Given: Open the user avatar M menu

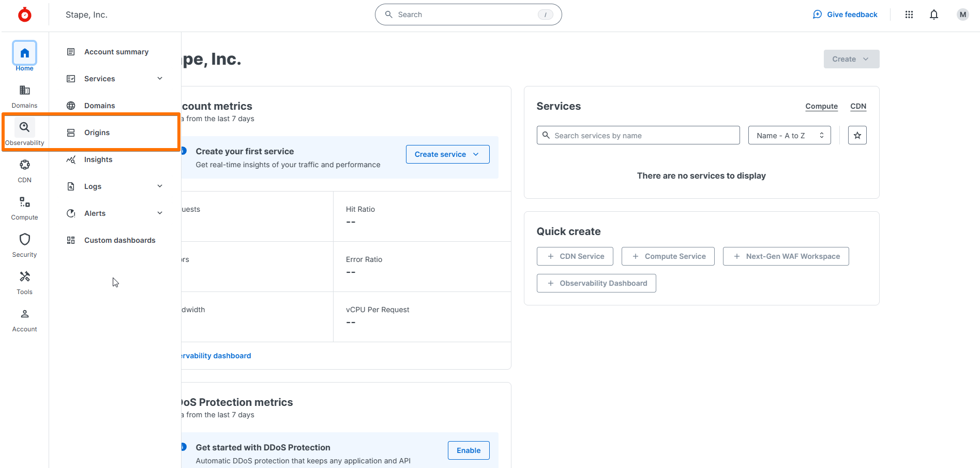Looking at the screenshot, I should tap(963, 14).
